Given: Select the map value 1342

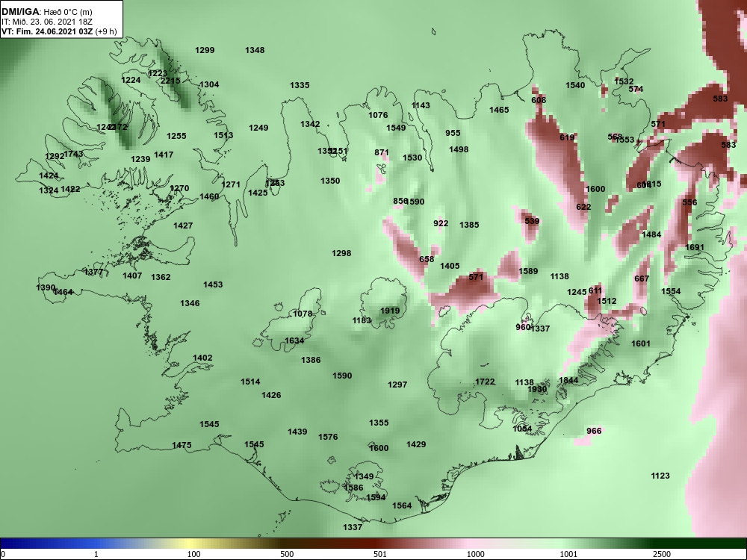Looking at the screenshot, I should pos(310,124).
